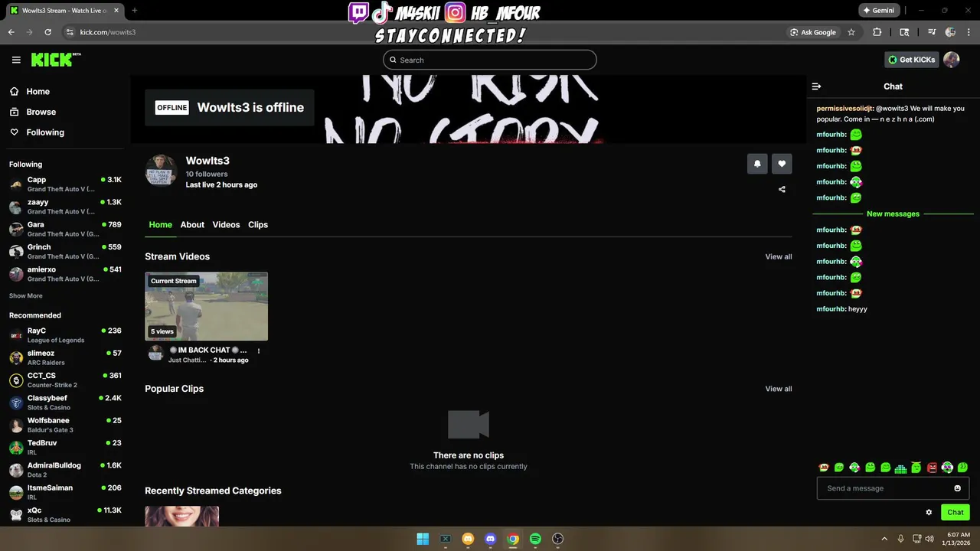
Task: Pick the green equalizer bars quick emote
Action: [x=900, y=468]
